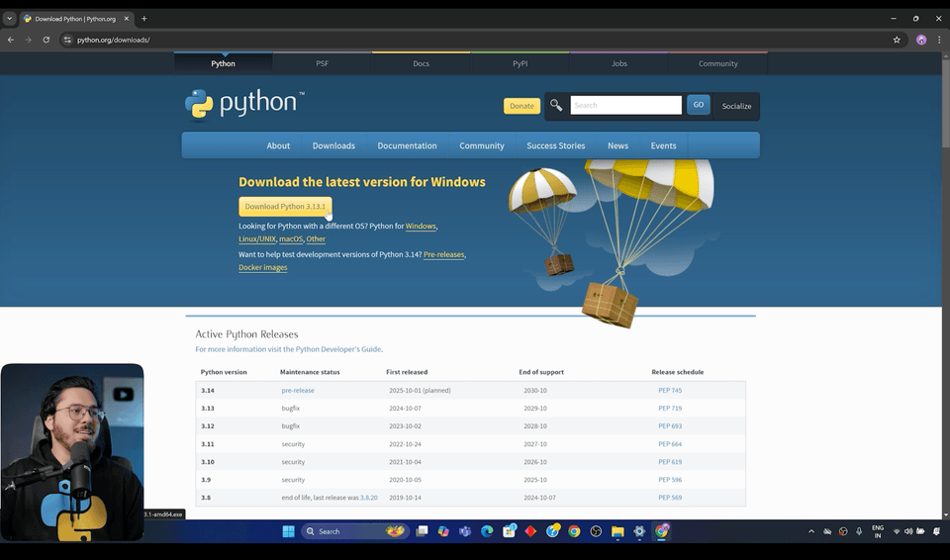Click the pre-release status link for 3.14
950x560 pixels.
[298, 390]
